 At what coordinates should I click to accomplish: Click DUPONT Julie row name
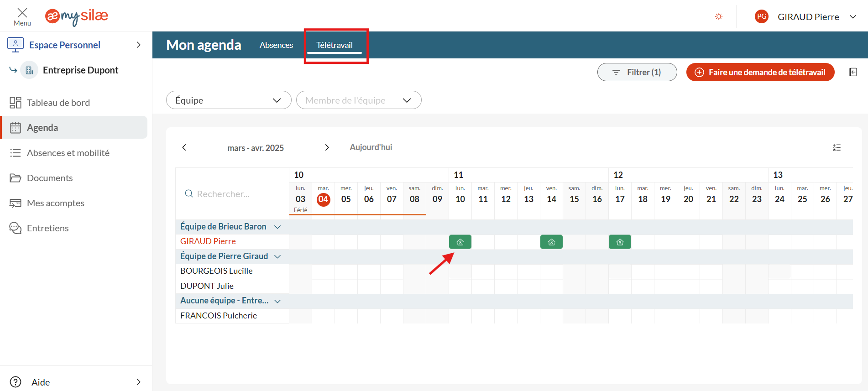click(207, 286)
